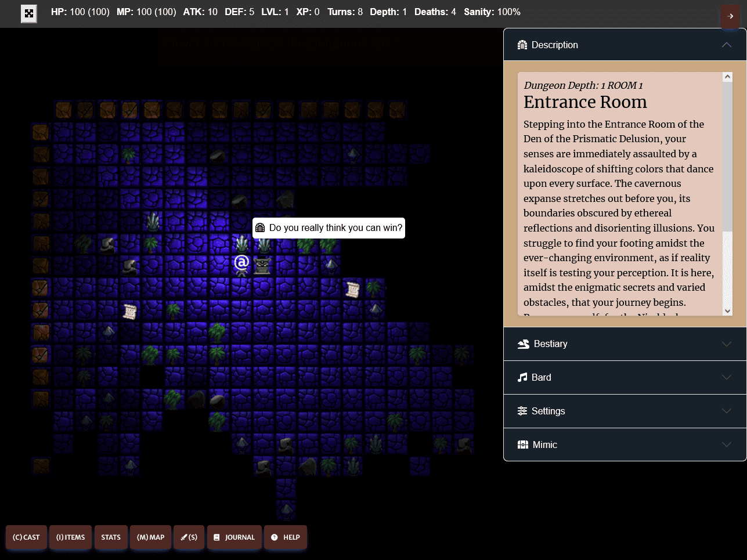Click the Settings sliders icon
747x560 pixels.
click(522, 411)
